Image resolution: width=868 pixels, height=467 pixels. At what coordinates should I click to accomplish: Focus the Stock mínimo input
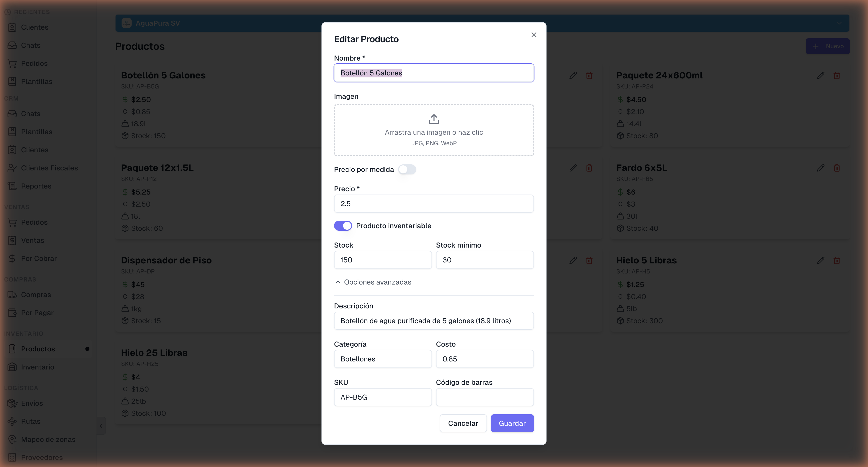pyautogui.click(x=484, y=260)
